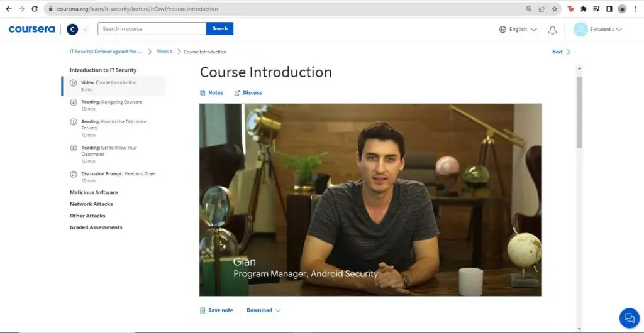The width and height of the screenshot is (644, 333).
Task: Click the share page icon
Action: [541, 9]
